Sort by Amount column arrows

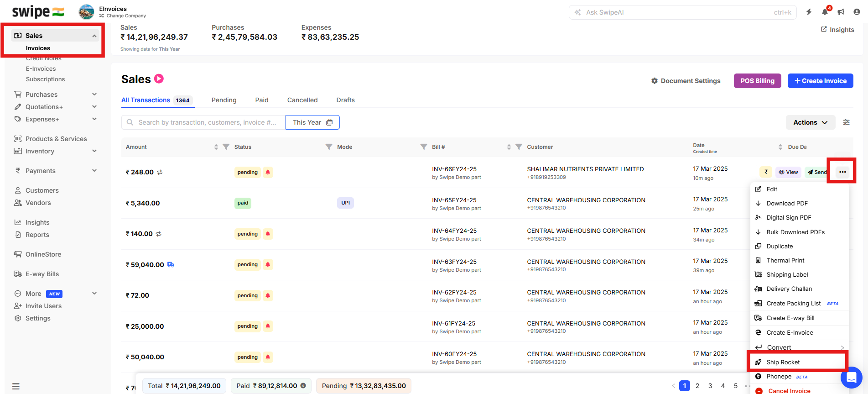click(216, 147)
